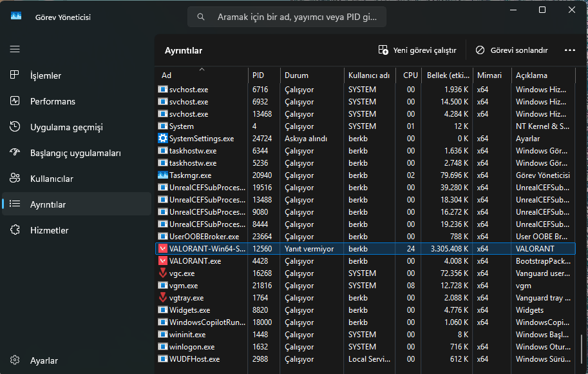Click the VALORANT.exe red icon
The height and width of the screenshot is (374, 588).
163,261
